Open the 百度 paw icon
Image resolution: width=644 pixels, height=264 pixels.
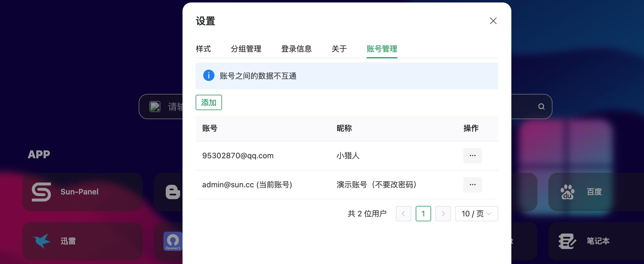pos(567,192)
